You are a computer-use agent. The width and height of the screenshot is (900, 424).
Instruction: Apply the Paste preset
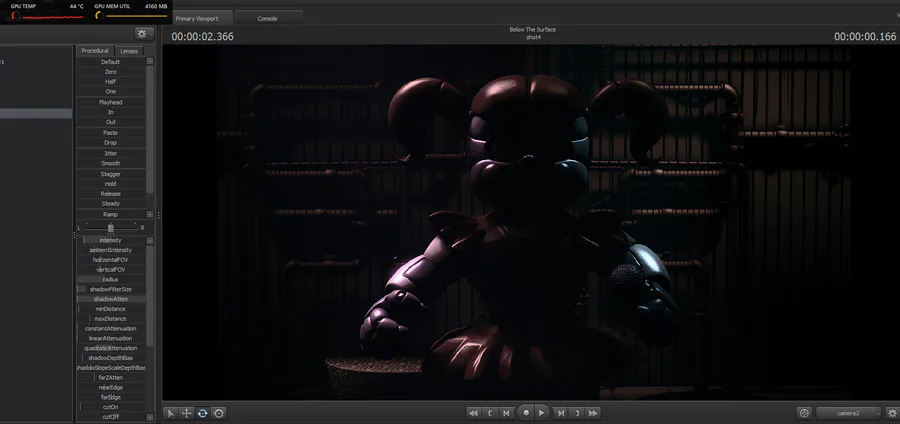[x=111, y=133]
